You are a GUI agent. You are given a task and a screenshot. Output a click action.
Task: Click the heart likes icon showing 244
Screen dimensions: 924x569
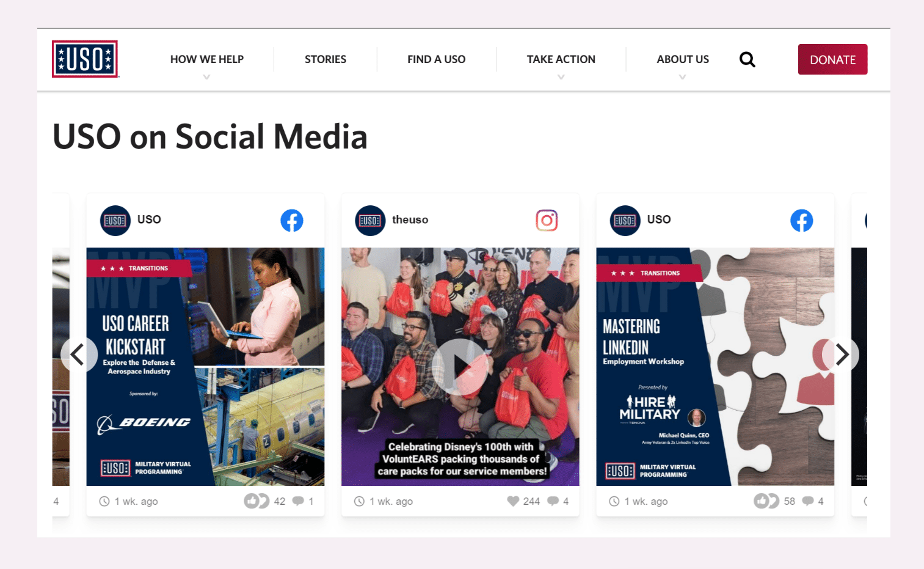513,501
